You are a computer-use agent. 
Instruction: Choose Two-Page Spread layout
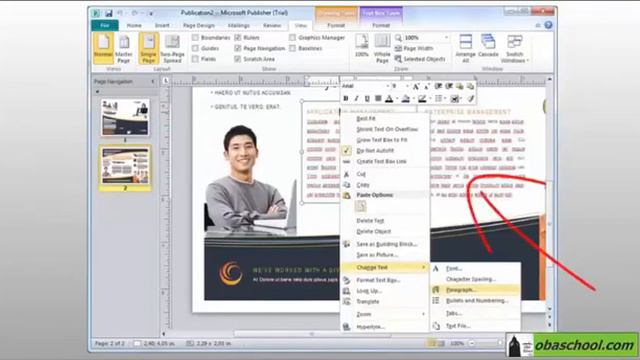point(172,49)
